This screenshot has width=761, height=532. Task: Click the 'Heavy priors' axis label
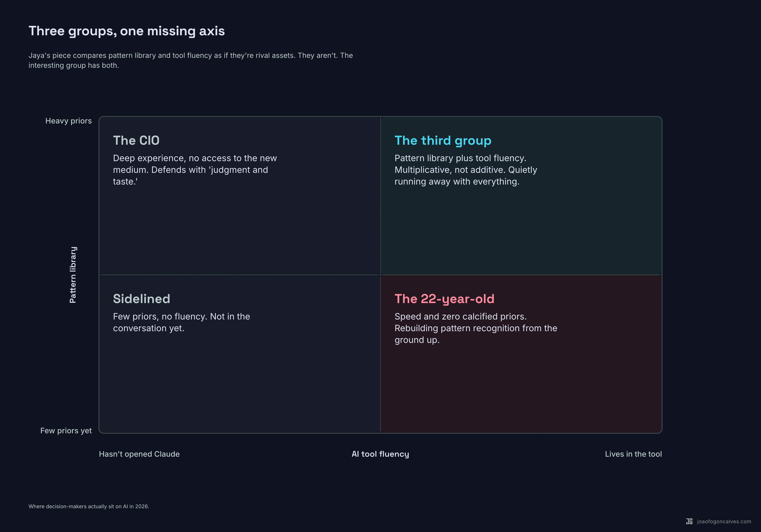tap(68, 121)
